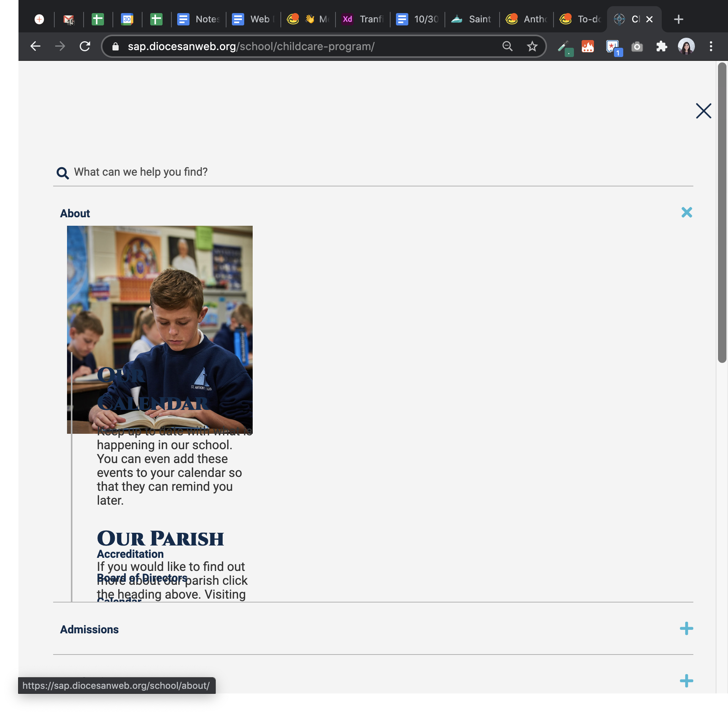
Task: Open the Extensions puzzle icon
Action: [x=661, y=46]
